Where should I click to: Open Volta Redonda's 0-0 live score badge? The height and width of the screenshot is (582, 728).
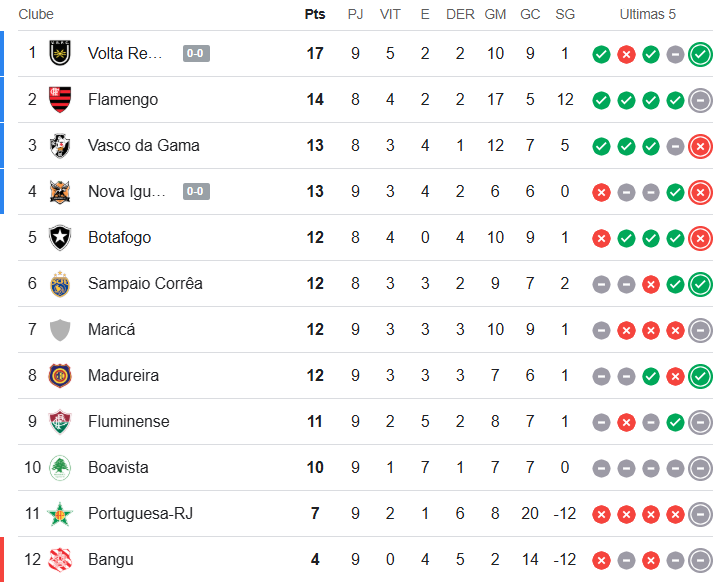(196, 53)
